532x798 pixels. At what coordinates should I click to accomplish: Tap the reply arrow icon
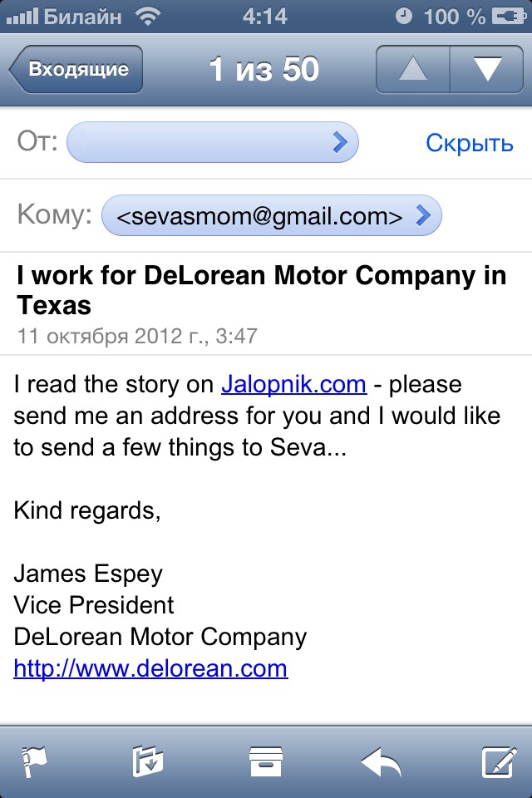click(382, 761)
